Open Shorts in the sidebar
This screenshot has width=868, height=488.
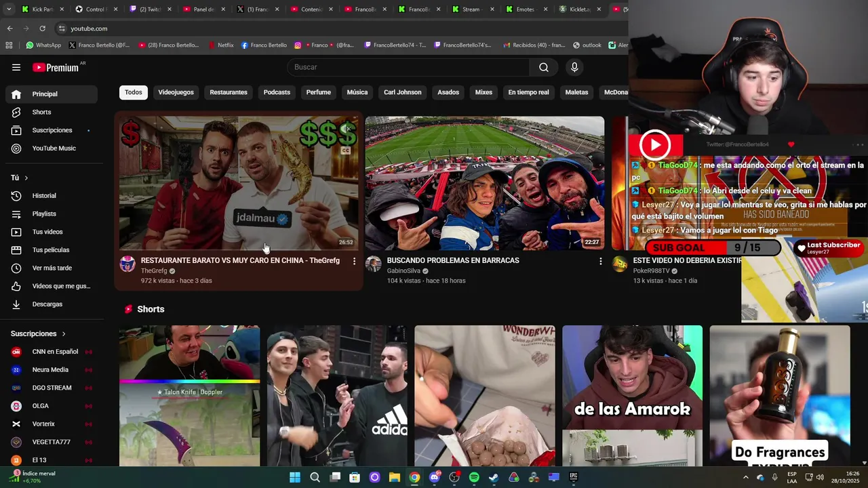52,112
